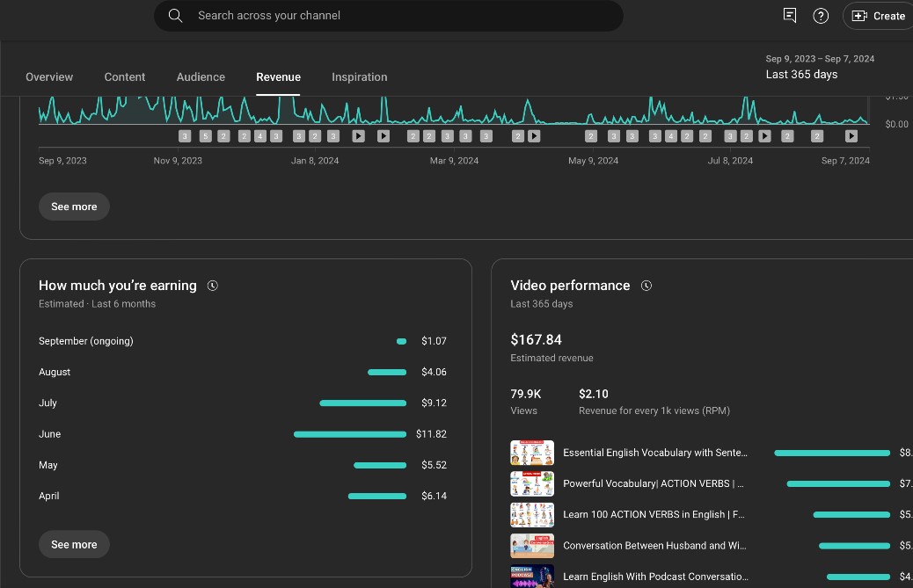Open the send feedback icon
This screenshot has width=913, height=588.
(790, 16)
